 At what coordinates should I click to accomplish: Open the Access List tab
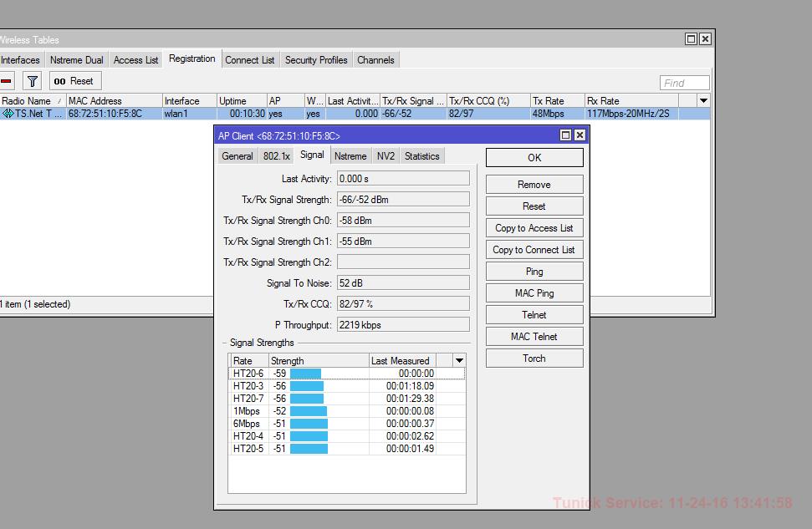click(x=135, y=60)
